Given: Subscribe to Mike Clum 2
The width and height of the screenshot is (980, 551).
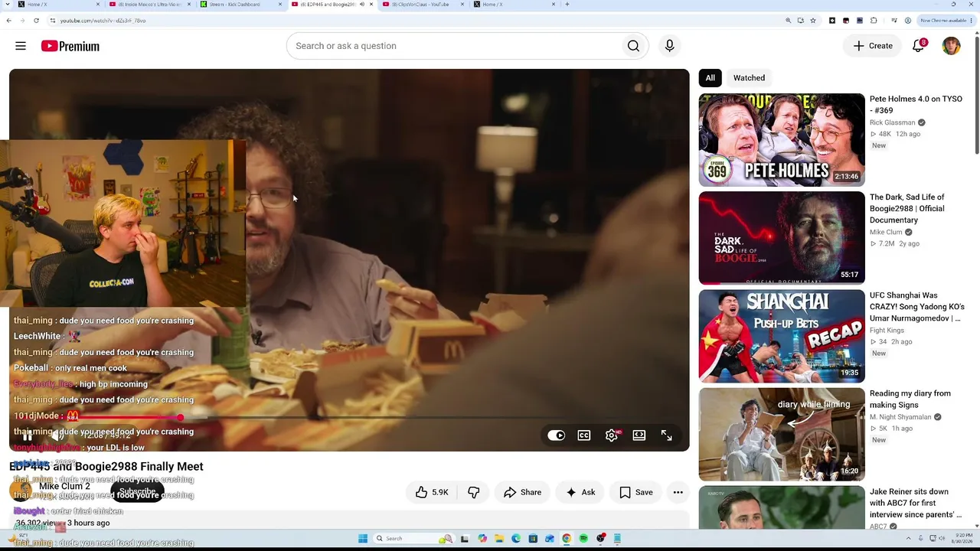Looking at the screenshot, I should click(x=137, y=492).
